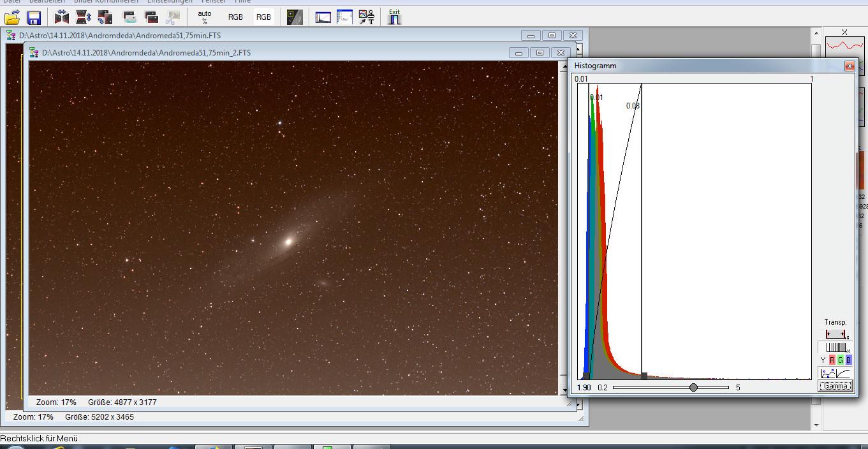868x449 pixels.
Task: Open the Bilder kombinieren menu
Action: pyautogui.click(x=106, y=2)
